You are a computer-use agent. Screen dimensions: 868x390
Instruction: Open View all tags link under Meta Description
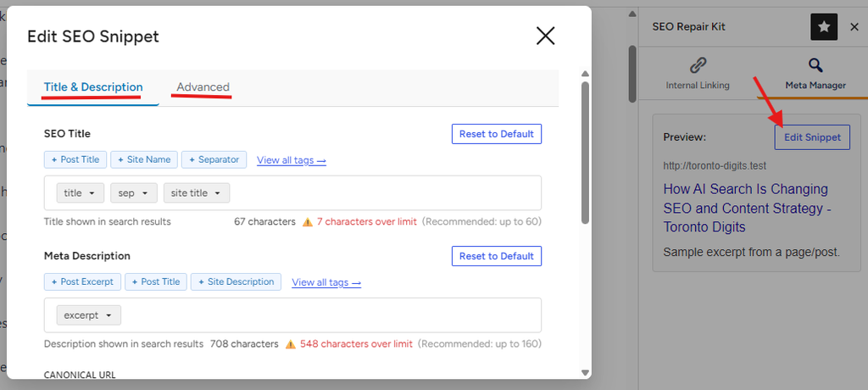click(x=326, y=282)
